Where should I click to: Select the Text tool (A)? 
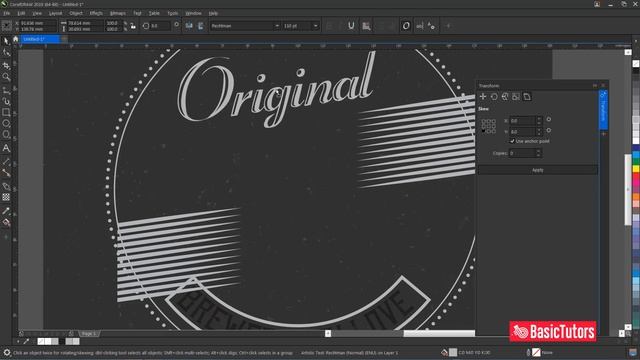[6, 148]
